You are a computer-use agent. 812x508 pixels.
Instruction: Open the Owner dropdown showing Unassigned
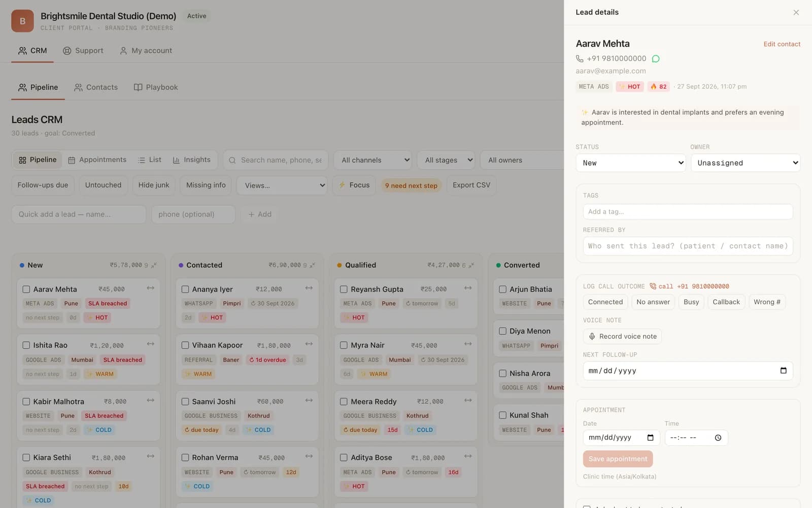746,163
